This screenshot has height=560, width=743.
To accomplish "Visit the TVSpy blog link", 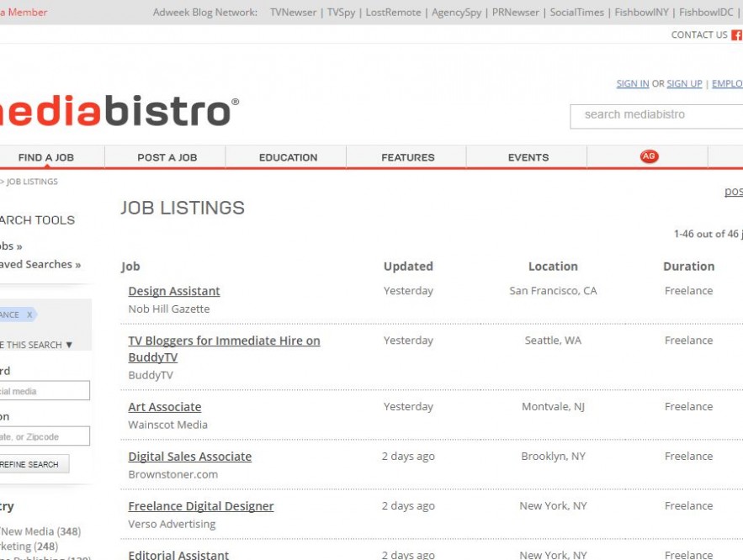I will pyautogui.click(x=341, y=13).
